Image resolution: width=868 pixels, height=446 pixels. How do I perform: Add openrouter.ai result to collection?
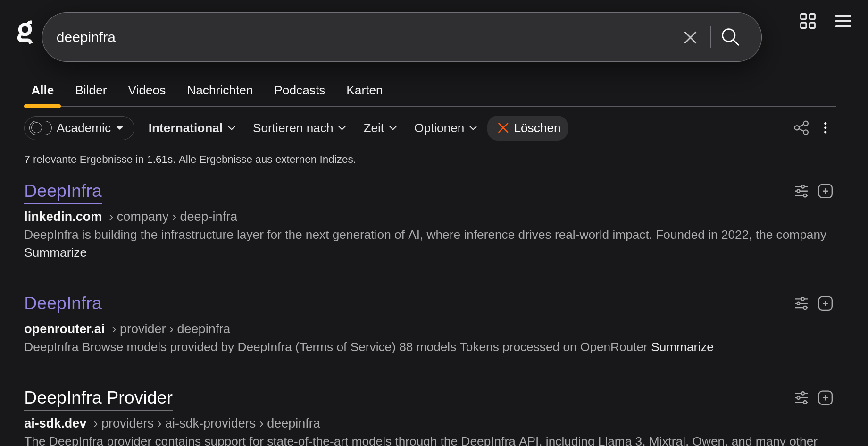point(825,303)
